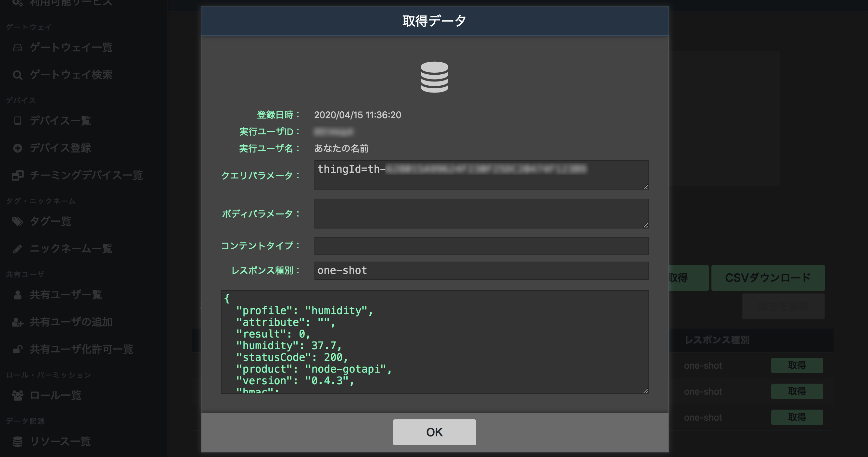Open タグ一覧 menu item
Screen dimensions: 868x457
50,221
